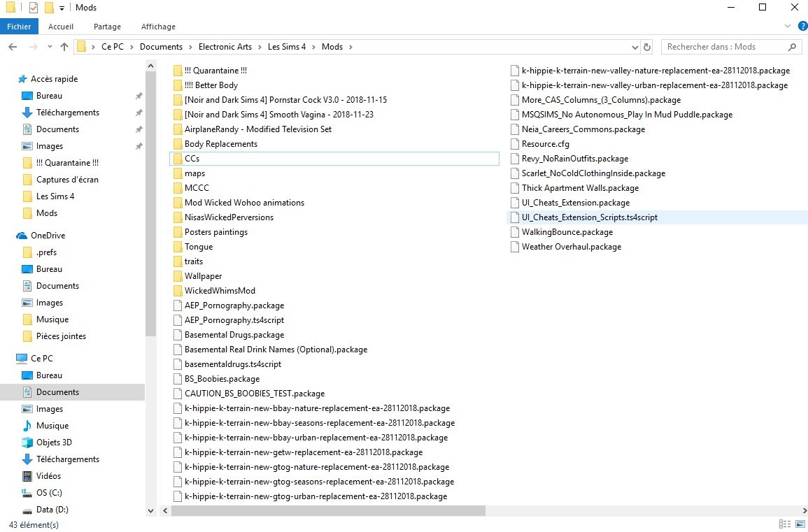Open Customize Quick Access Toolbar dropdown

62,8
